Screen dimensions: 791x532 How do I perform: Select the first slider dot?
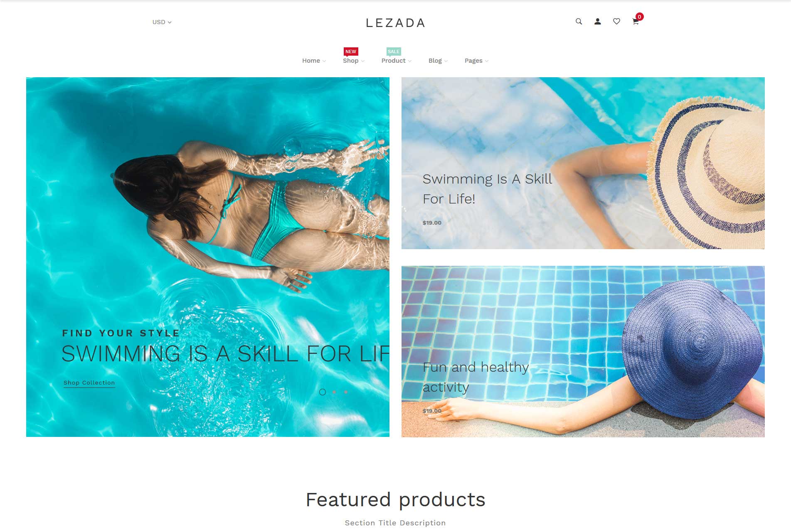click(x=323, y=392)
